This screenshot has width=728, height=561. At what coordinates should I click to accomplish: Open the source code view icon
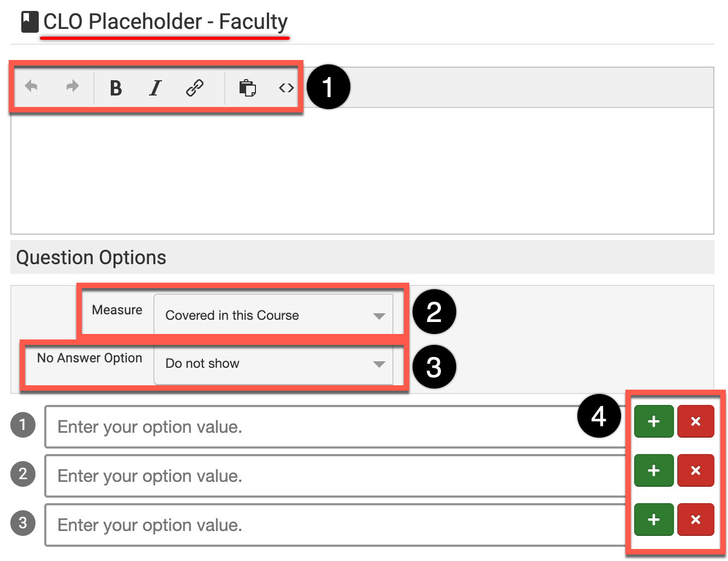tap(287, 88)
